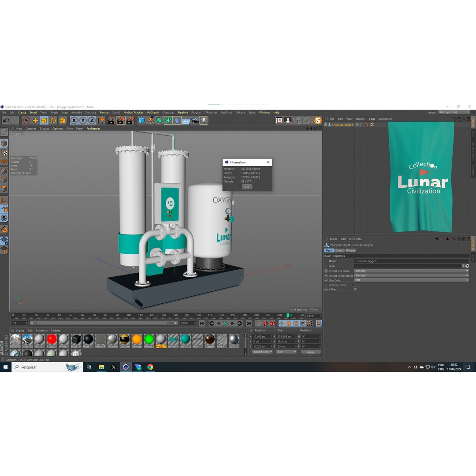Open Google Chrome from the taskbar
Viewport: 476px width, 476px height.
150,367
